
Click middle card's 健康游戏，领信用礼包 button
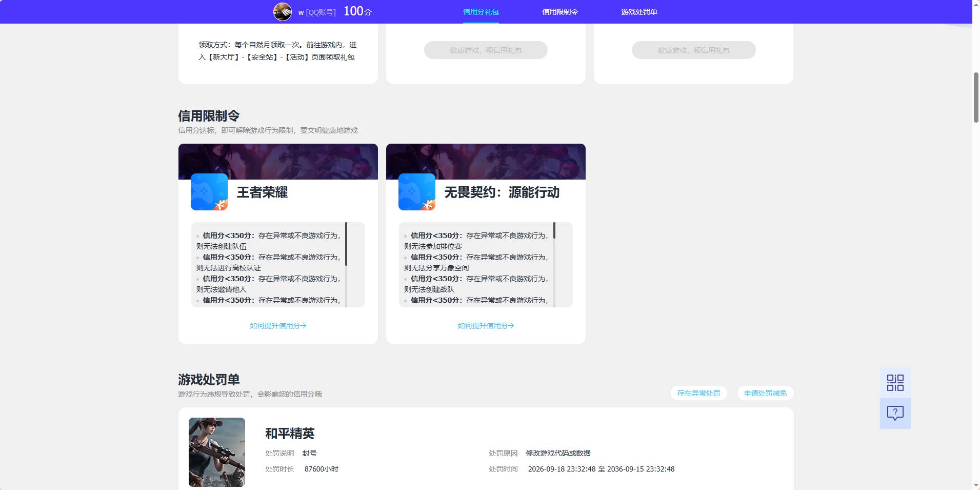(486, 50)
